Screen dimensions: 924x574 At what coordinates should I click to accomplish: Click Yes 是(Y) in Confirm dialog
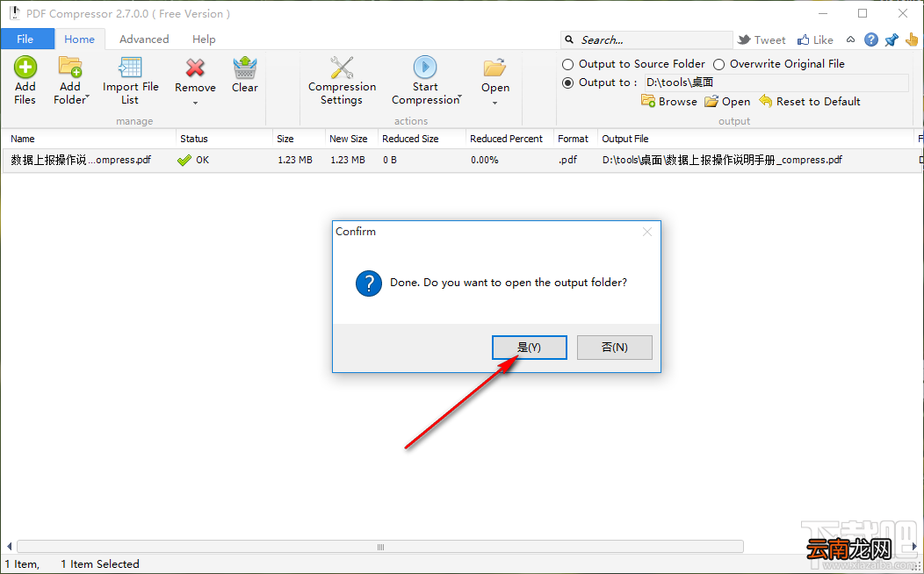pos(529,348)
